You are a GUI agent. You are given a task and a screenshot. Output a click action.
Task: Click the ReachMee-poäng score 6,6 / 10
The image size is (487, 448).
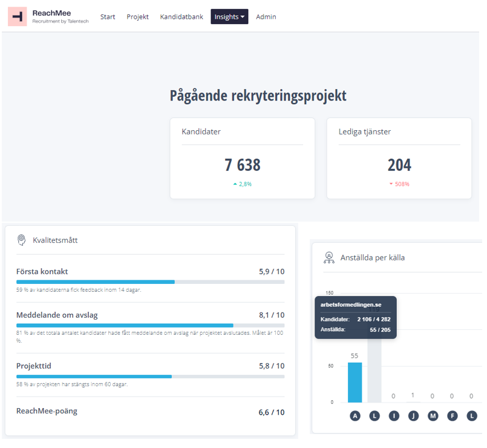(x=272, y=412)
